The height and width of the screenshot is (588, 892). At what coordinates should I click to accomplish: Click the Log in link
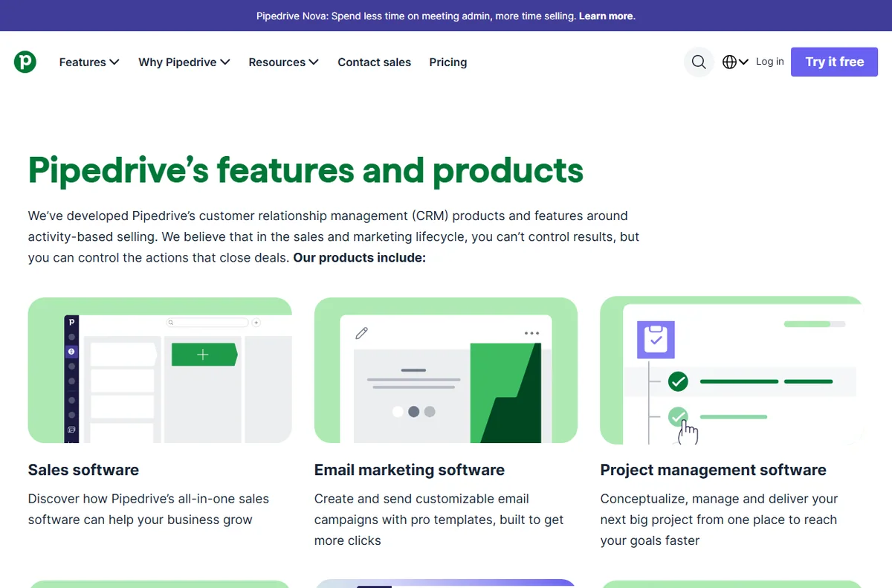click(x=770, y=62)
